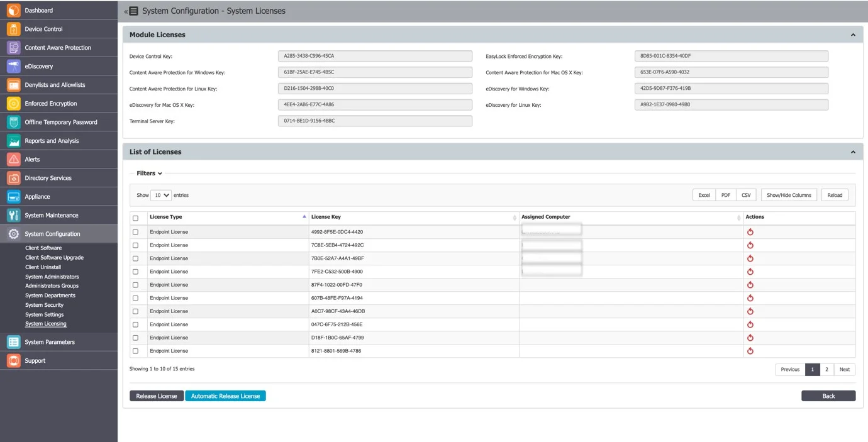Screen dimensions: 868x442
Task: Check the box for license 7B0E-52A7-A4A1-49BF
Action: 135,258
